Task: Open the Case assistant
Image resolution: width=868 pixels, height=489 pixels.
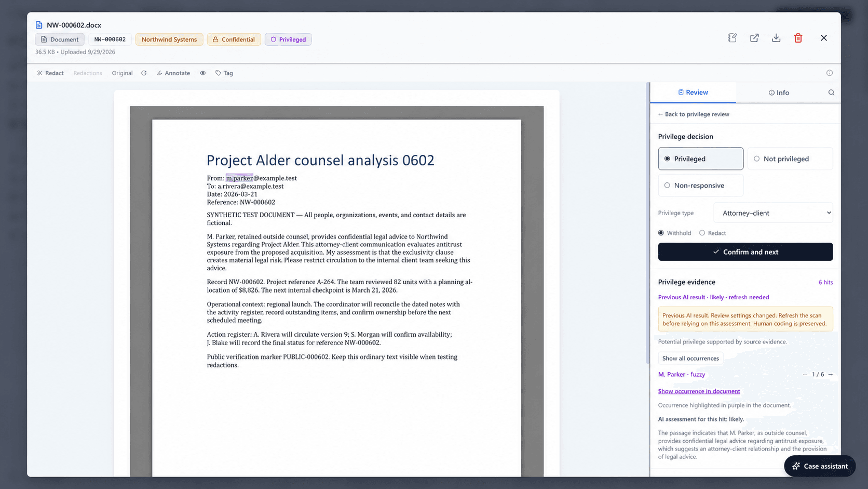Action: [820, 466]
